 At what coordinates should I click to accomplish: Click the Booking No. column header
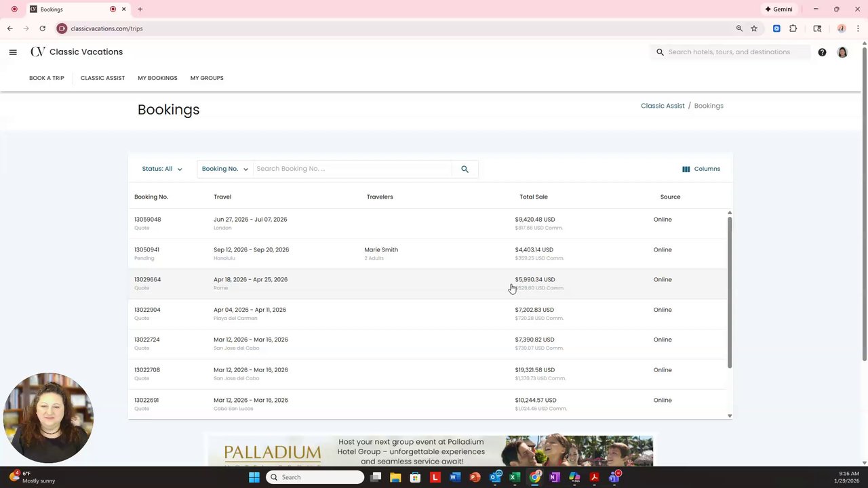pos(151,197)
